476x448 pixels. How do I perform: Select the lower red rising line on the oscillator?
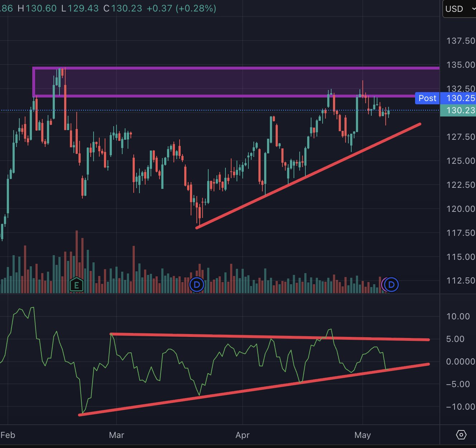(x=254, y=390)
